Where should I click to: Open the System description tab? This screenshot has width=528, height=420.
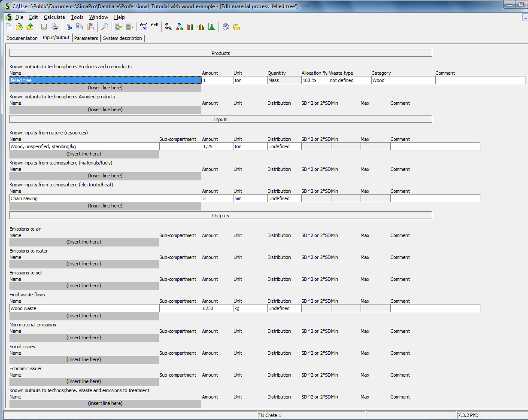coord(122,38)
